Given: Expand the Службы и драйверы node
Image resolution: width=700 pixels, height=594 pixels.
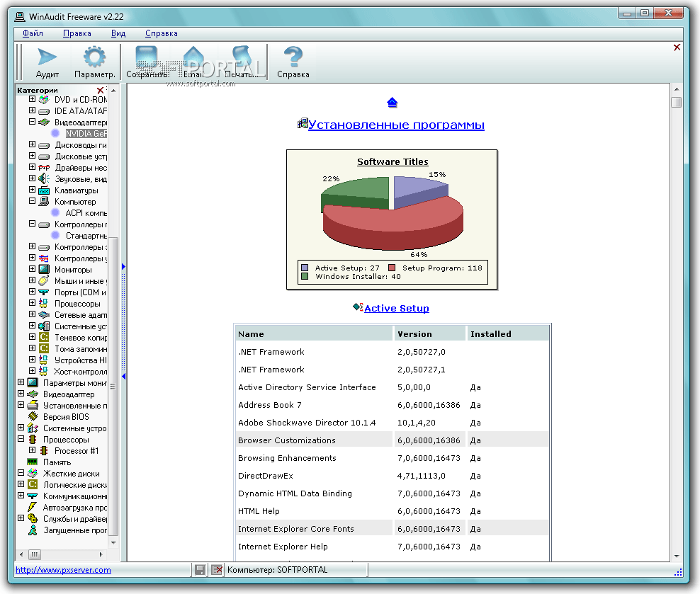Looking at the screenshot, I should click(21, 518).
